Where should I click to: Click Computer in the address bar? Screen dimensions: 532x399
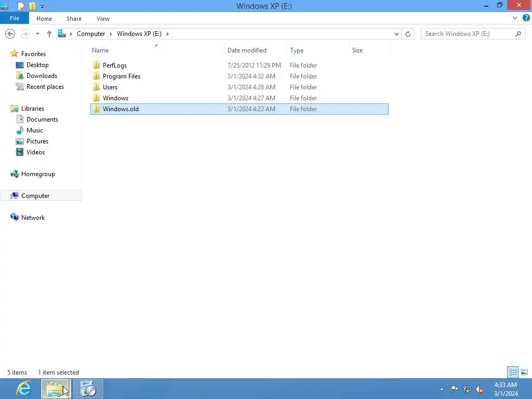pyautogui.click(x=91, y=34)
